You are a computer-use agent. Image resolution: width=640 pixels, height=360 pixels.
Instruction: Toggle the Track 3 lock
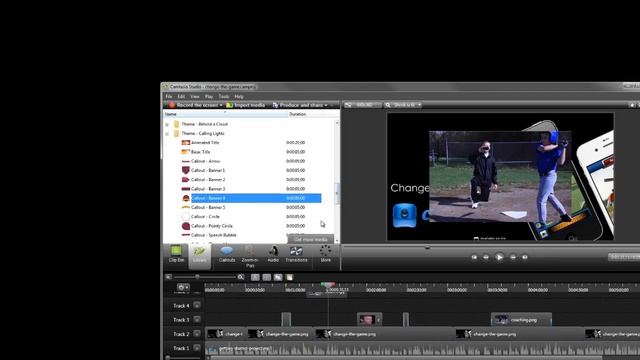(197, 319)
